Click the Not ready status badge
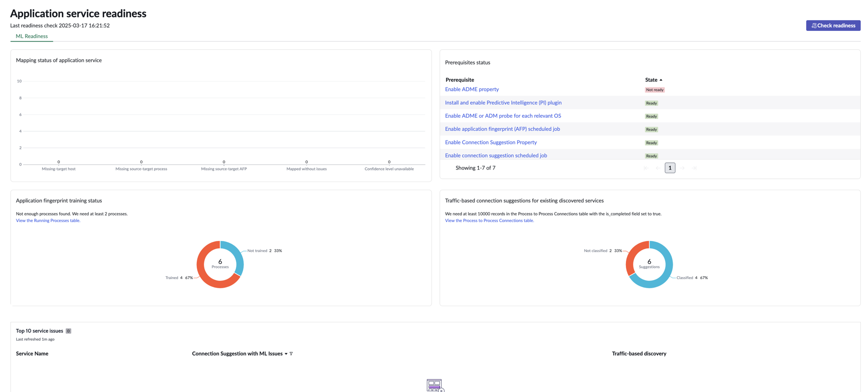 (654, 90)
